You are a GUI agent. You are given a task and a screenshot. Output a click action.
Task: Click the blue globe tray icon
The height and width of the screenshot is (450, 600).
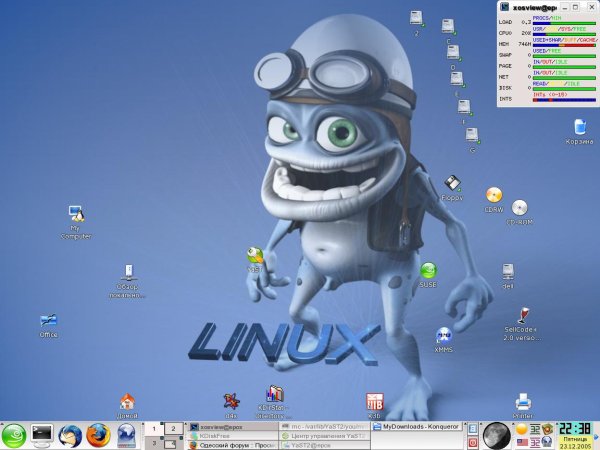[x=548, y=443]
